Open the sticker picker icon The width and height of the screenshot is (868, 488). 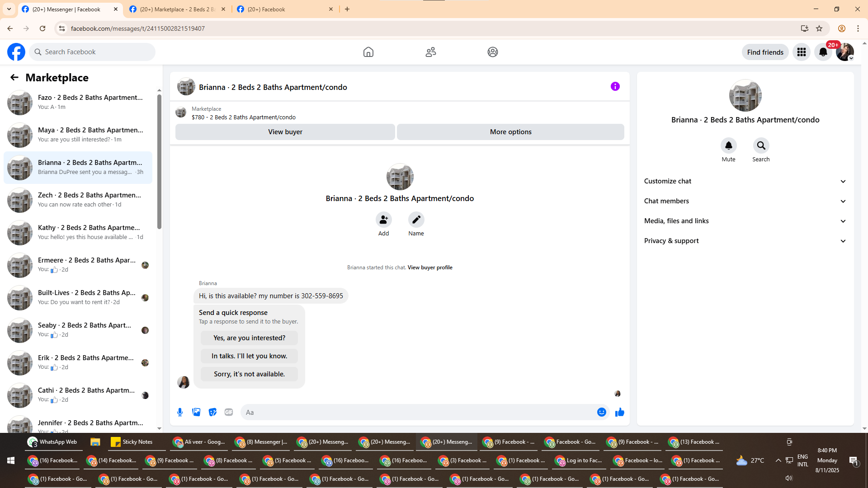click(212, 412)
